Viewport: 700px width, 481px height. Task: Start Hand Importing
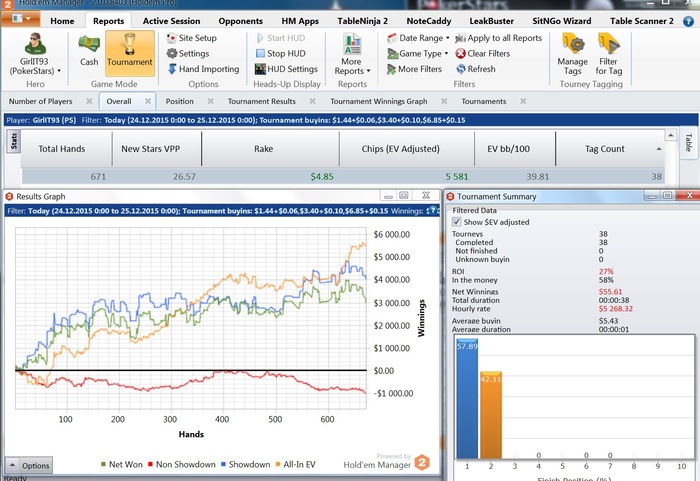tap(204, 69)
